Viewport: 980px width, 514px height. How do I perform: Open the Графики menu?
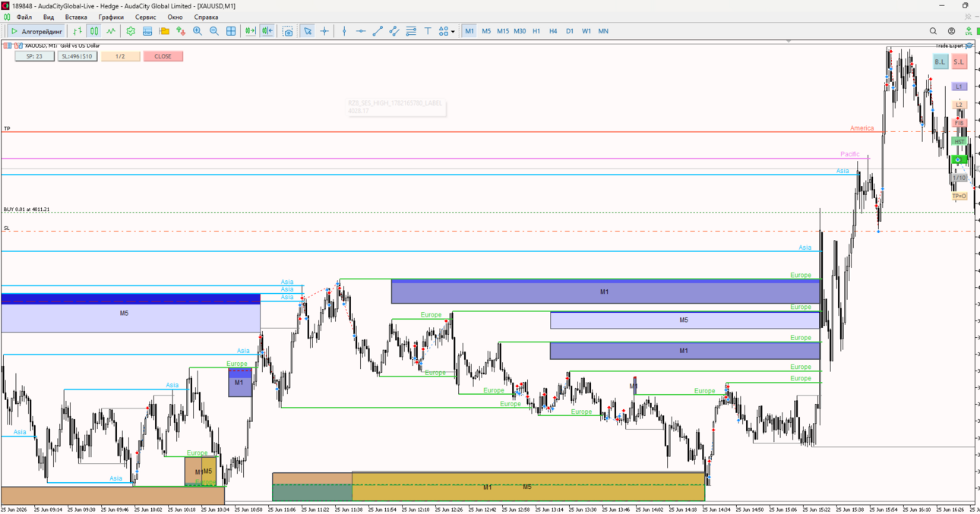coord(111,17)
